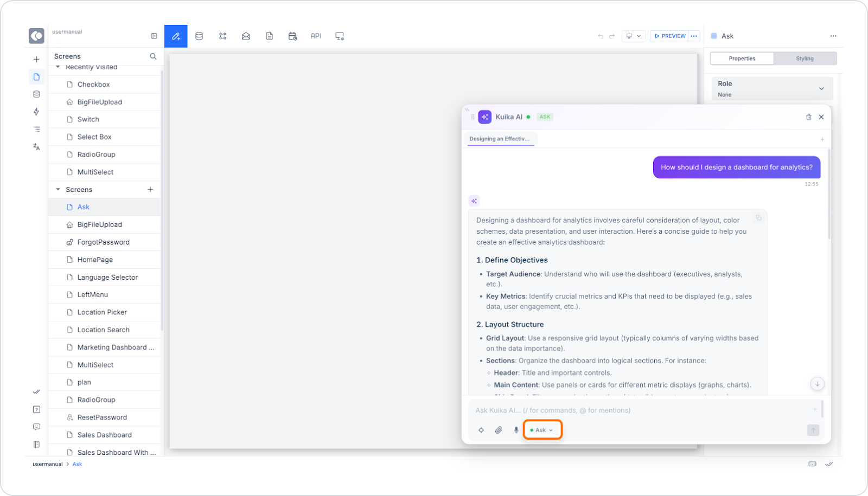
Task: Open ResetPassword screen
Action: click(x=104, y=417)
